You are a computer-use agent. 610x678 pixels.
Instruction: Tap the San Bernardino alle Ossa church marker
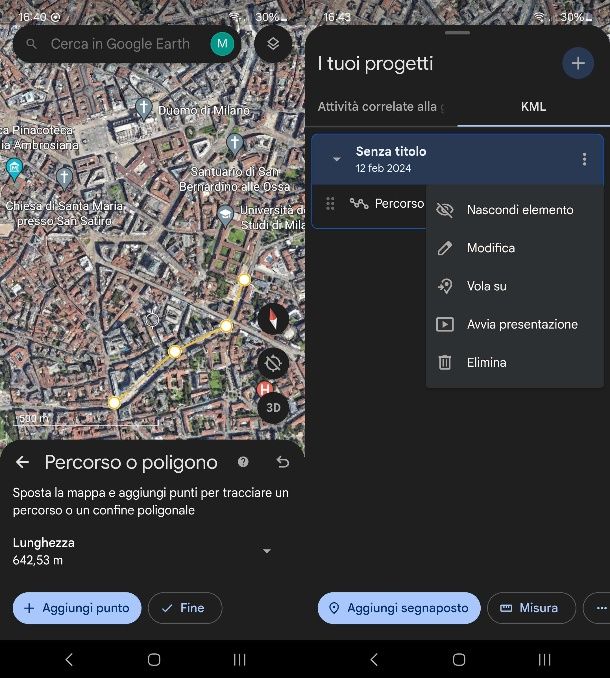pos(235,143)
